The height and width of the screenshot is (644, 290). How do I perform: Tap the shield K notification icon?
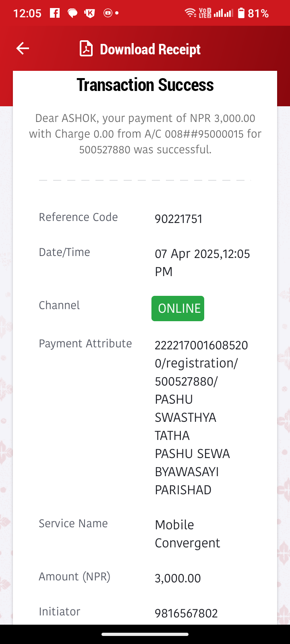89,13
